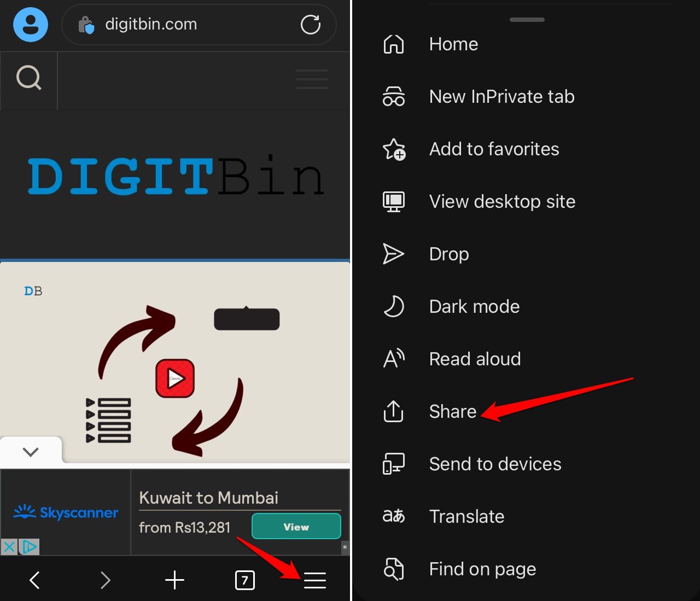Tap the Share upload icon
The image size is (700, 601).
(x=393, y=411)
